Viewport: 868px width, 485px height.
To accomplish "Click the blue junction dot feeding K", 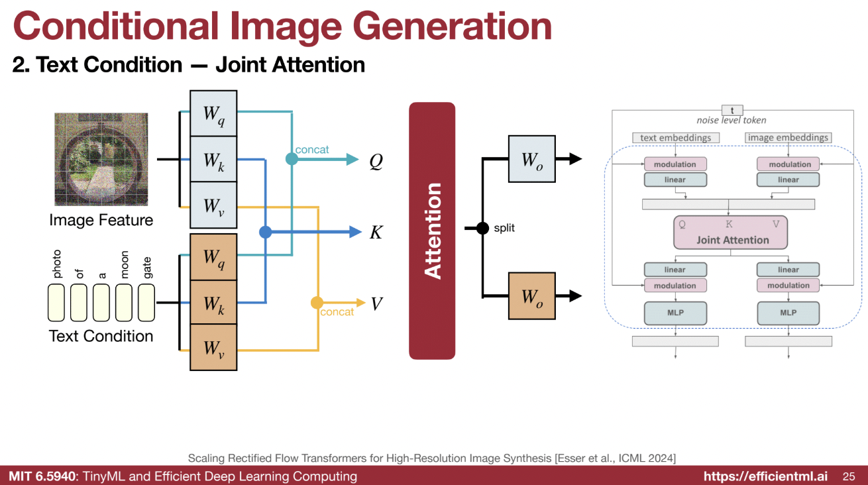I will 266,232.
